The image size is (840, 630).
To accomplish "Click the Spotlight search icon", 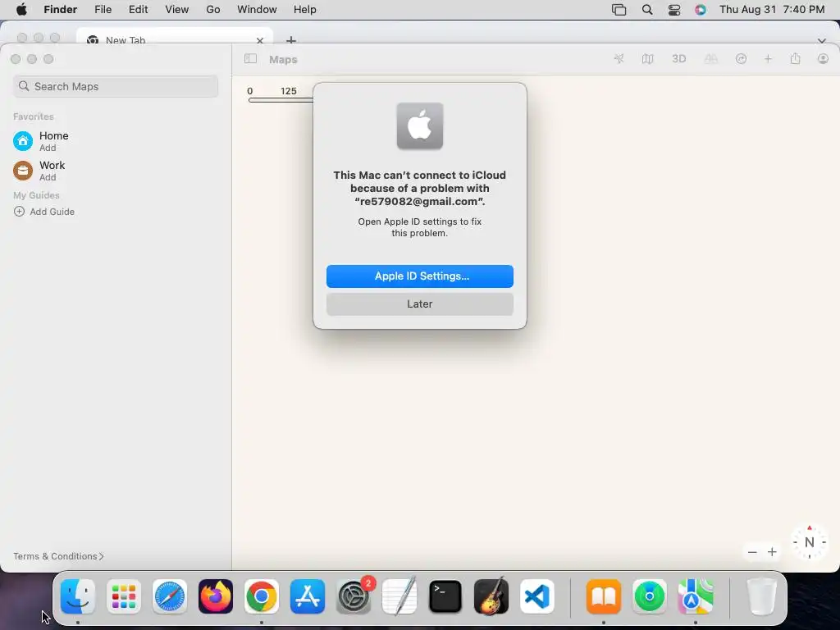I will point(647,10).
